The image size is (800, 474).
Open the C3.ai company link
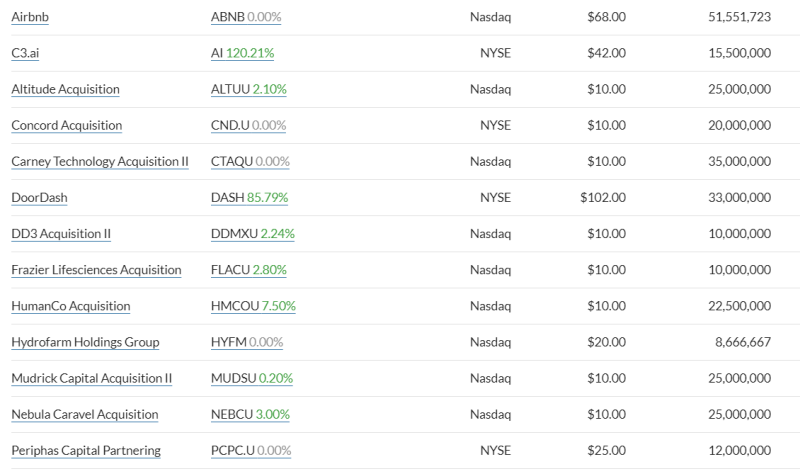point(25,53)
